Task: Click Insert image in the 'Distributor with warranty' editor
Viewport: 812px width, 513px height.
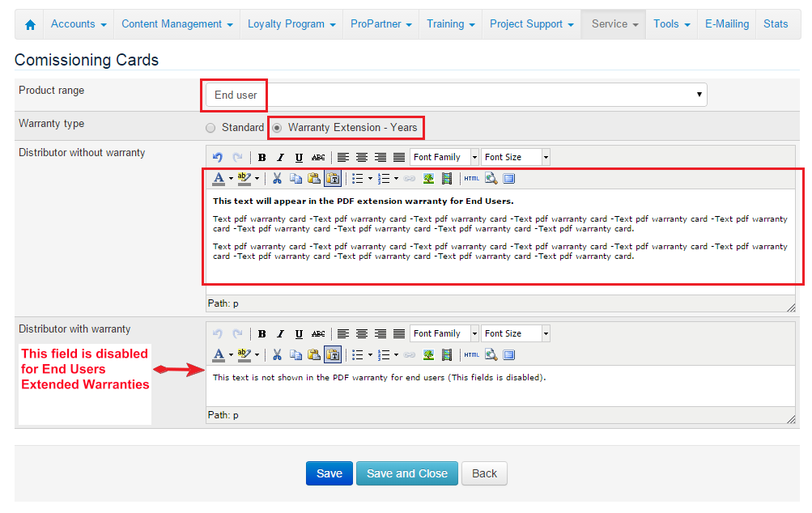Action: tap(428, 354)
